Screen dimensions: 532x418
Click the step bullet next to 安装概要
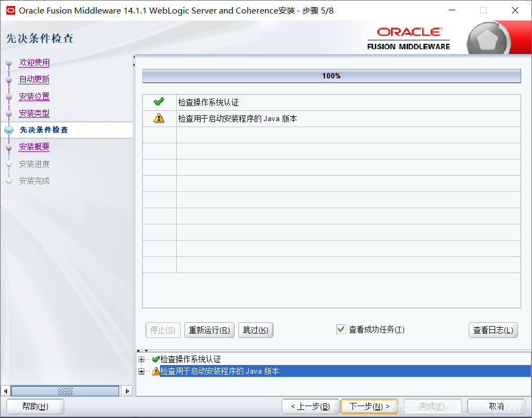click(9, 147)
